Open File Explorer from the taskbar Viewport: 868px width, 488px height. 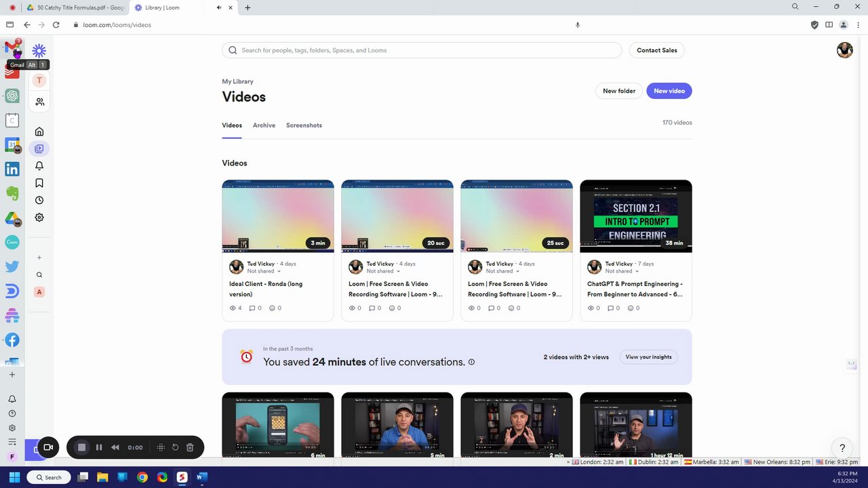tap(102, 477)
